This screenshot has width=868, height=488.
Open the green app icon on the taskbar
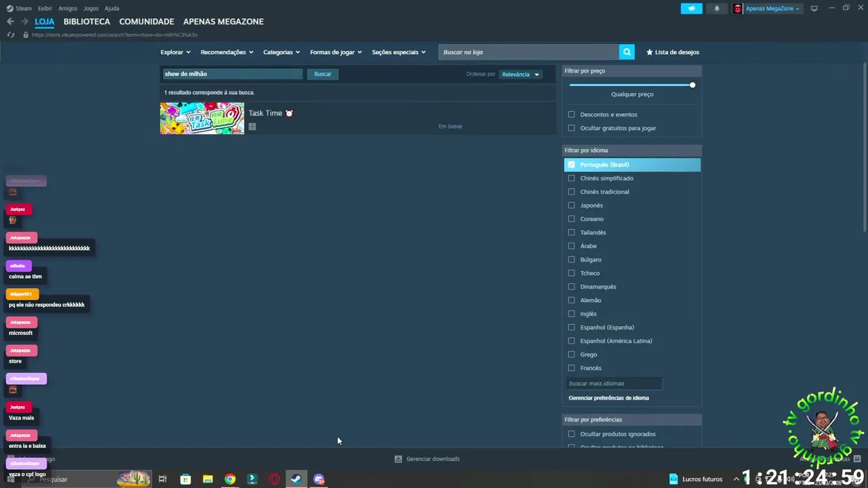[252, 479]
